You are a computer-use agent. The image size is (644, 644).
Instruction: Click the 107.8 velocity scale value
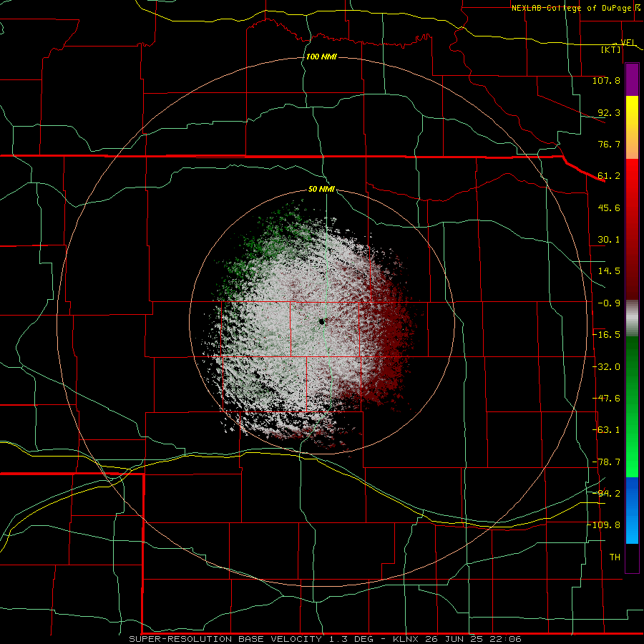coord(606,80)
